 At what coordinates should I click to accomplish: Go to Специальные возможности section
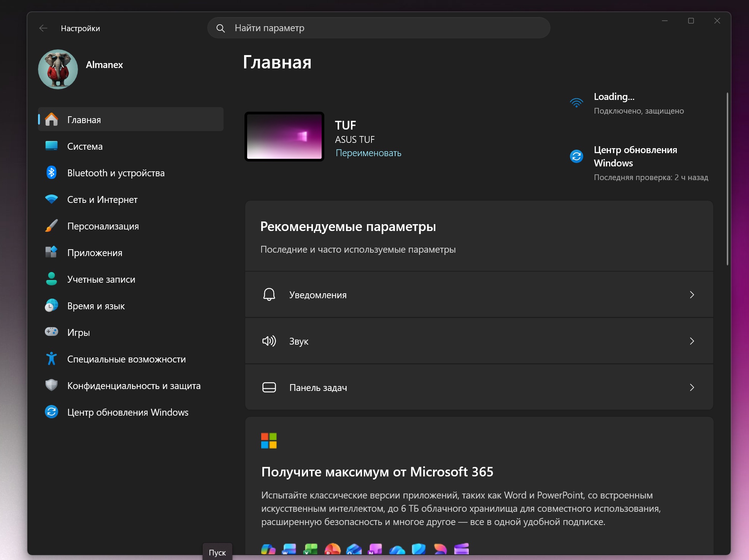point(131,359)
